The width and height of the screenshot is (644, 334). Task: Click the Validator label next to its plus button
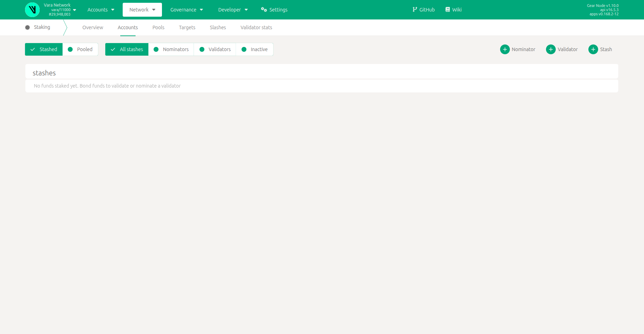point(568,49)
